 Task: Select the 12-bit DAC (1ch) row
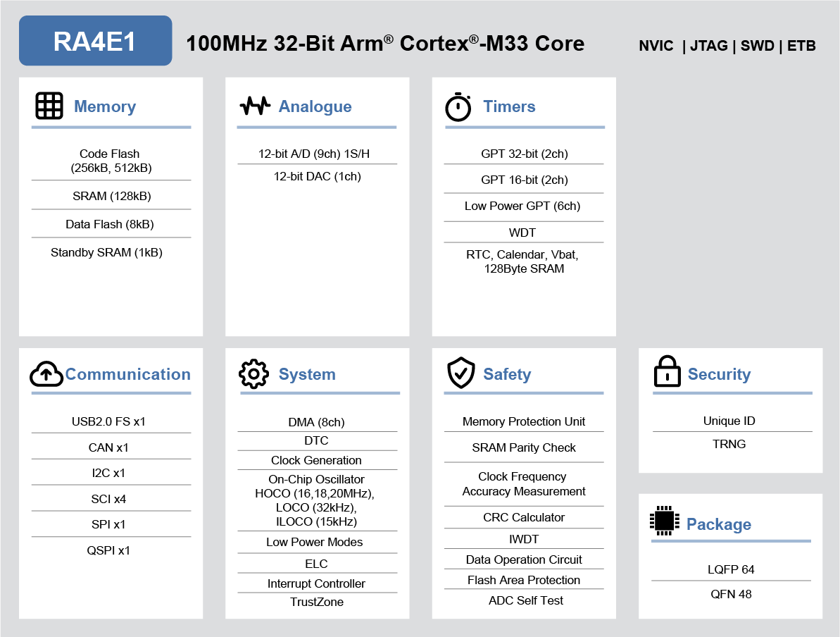point(317,176)
